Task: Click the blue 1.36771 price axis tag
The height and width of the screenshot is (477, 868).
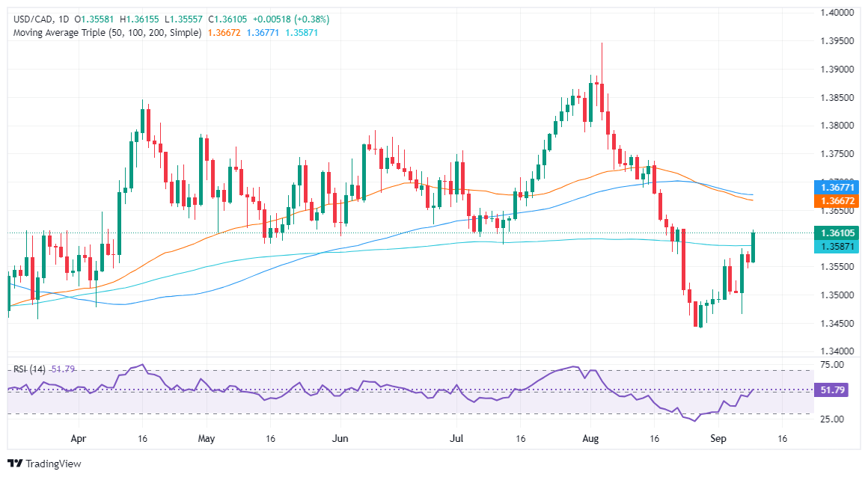Action: (836, 187)
